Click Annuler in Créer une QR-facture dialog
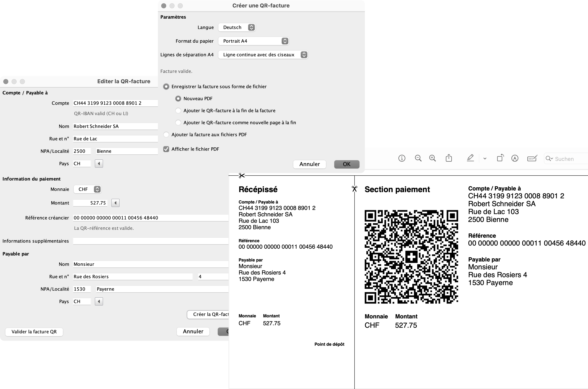This screenshot has height=389, width=588. 309,164
